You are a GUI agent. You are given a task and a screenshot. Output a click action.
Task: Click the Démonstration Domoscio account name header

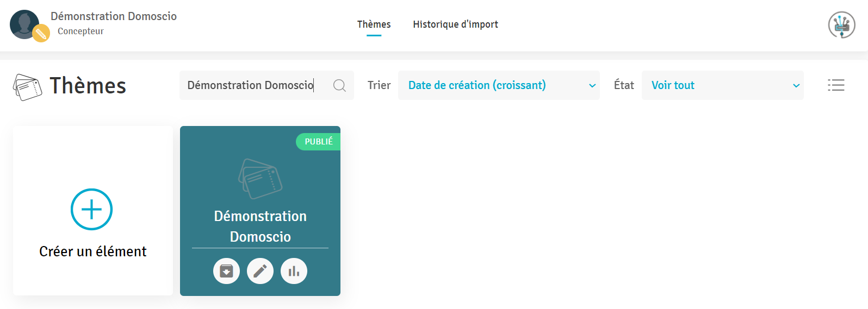click(x=114, y=16)
